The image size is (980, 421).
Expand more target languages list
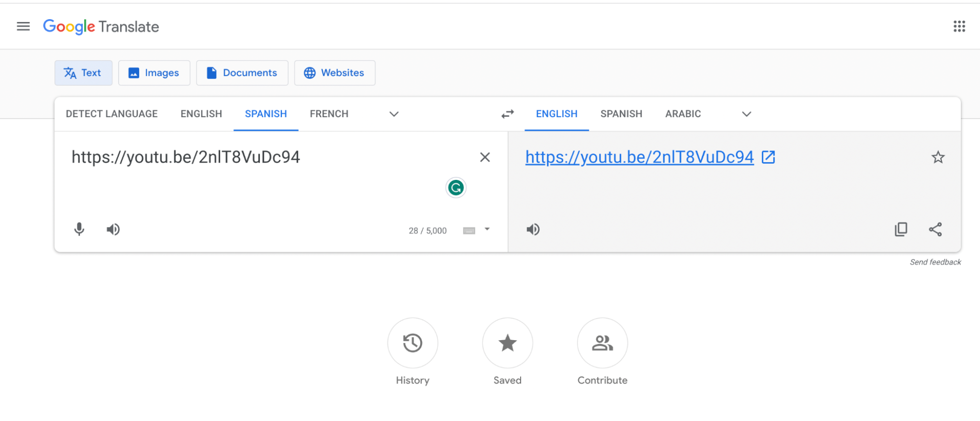coord(746,114)
